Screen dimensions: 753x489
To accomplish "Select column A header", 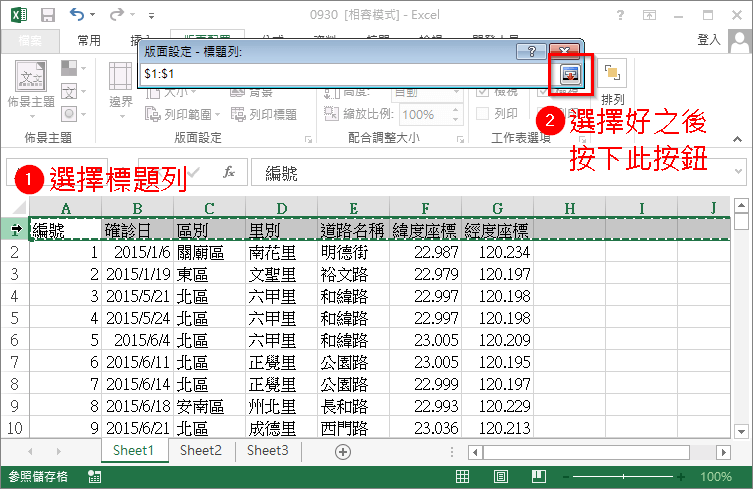I will (x=65, y=208).
